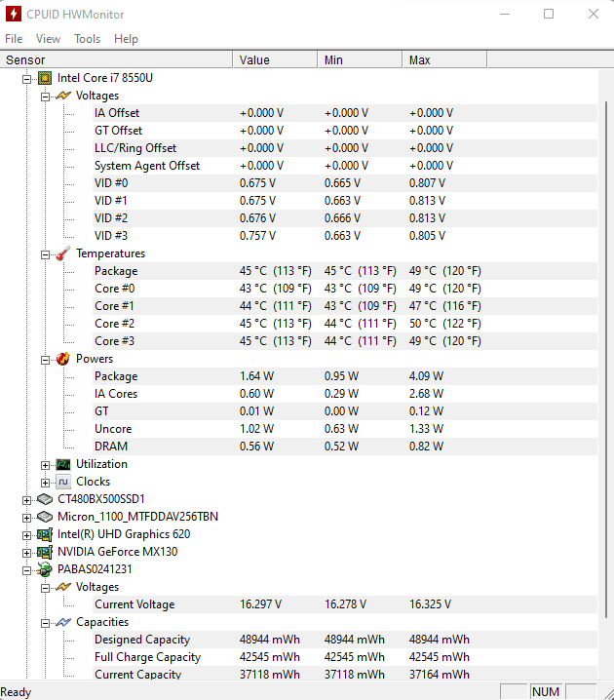Open the Help menu
The image size is (614, 700).
coord(127,39)
